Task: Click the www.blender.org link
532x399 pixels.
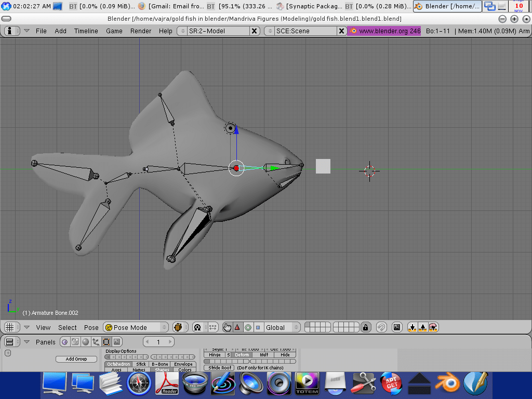Action: (x=384, y=31)
